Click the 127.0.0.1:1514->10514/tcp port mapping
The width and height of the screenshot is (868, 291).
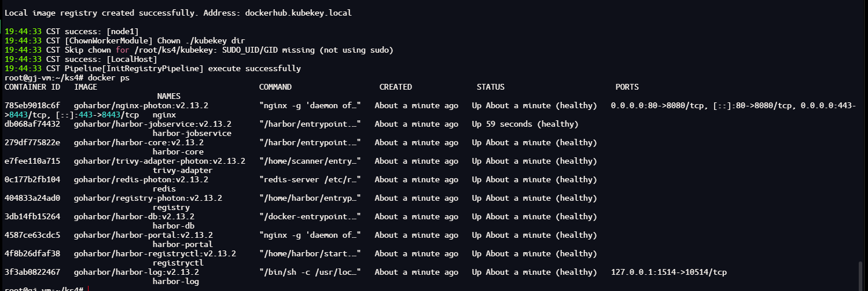669,272
